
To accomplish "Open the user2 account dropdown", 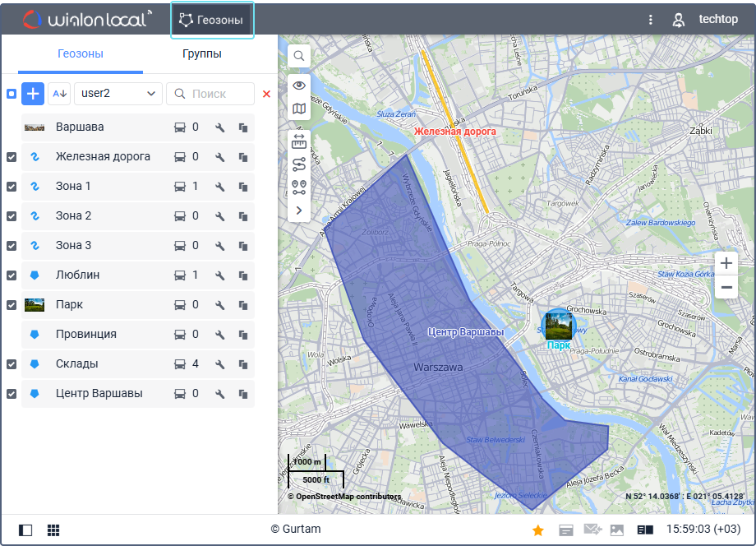I will click(x=118, y=94).
